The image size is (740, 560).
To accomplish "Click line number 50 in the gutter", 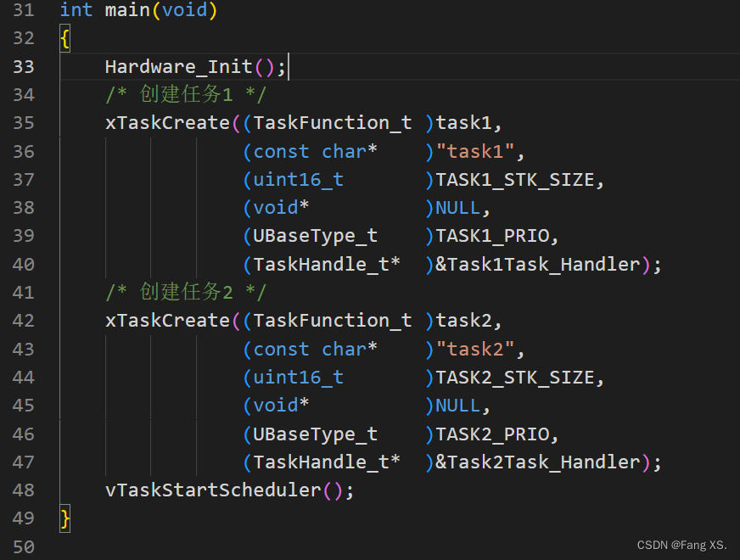I will click(24, 546).
